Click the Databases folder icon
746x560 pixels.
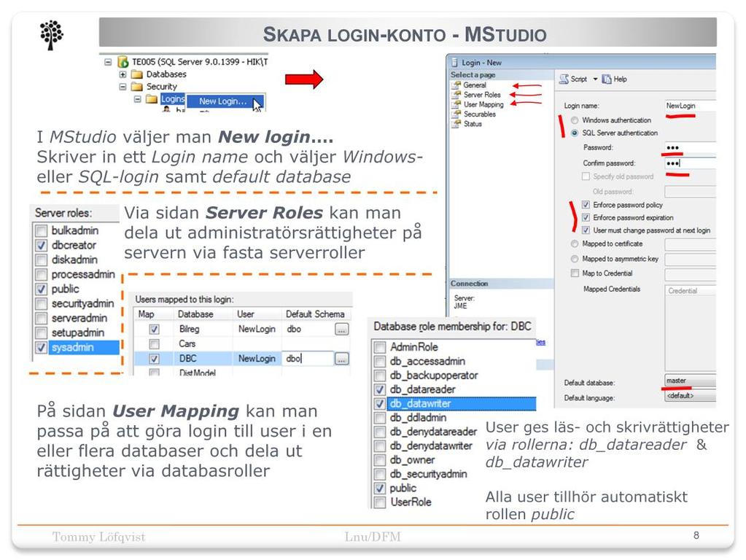click(137, 74)
